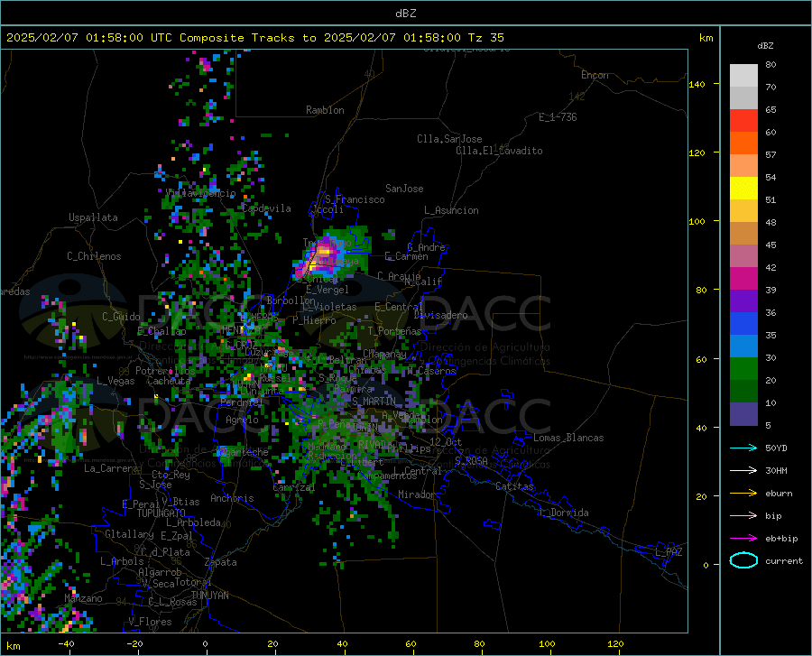Viewport: 812px width, 656px height.
Task: Click the yellow eburn arrow legend icon
Action: pyautogui.click(x=743, y=494)
